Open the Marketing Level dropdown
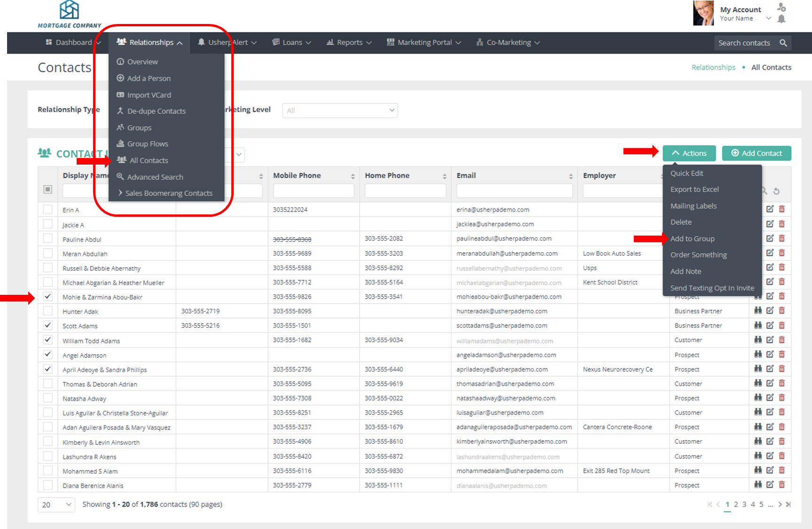This screenshot has height=529, width=812. click(x=340, y=111)
